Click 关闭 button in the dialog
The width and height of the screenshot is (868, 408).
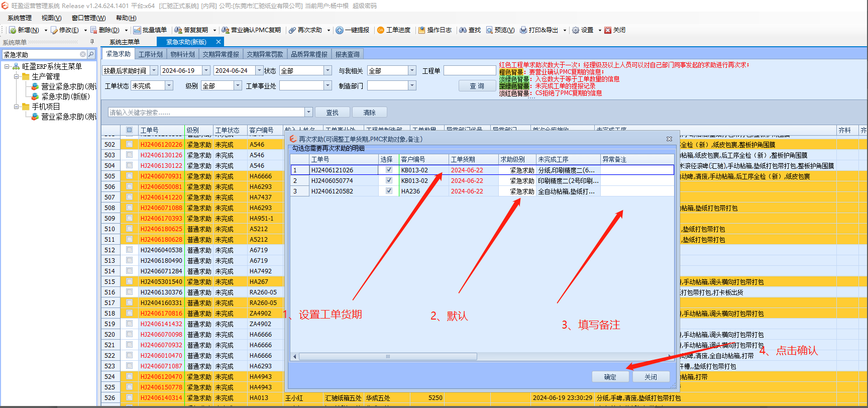(650, 377)
